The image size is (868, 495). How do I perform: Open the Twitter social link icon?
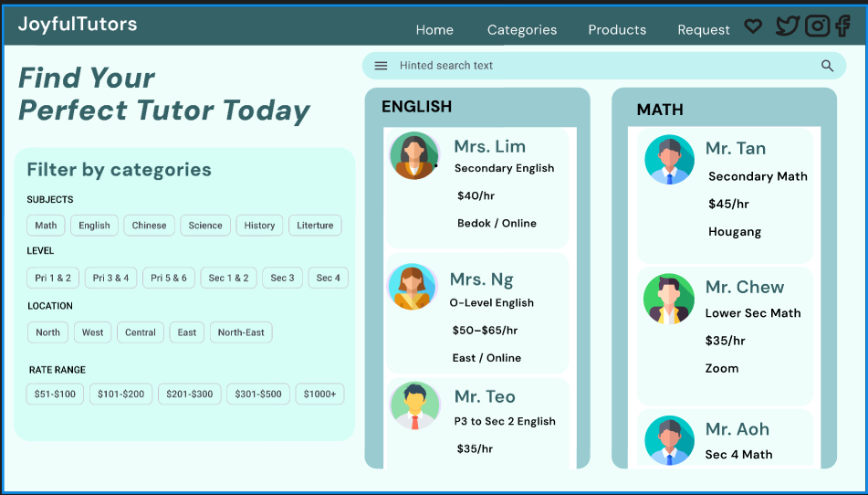pyautogui.click(x=787, y=26)
